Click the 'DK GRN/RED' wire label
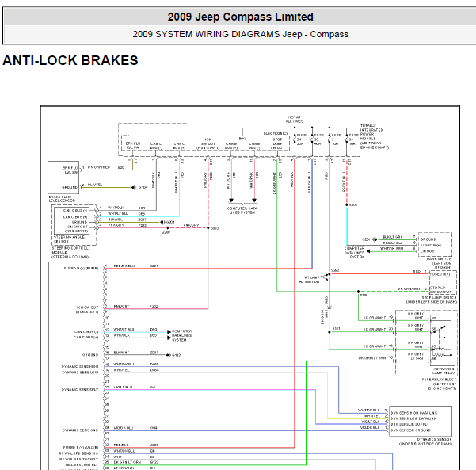 pos(99,167)
